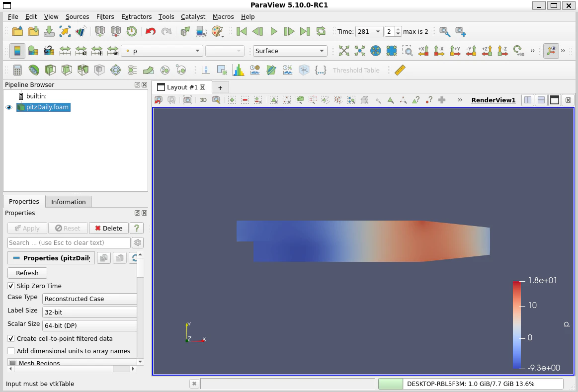
Task: Apply the Clip filter icon
Action: (50, 70)
